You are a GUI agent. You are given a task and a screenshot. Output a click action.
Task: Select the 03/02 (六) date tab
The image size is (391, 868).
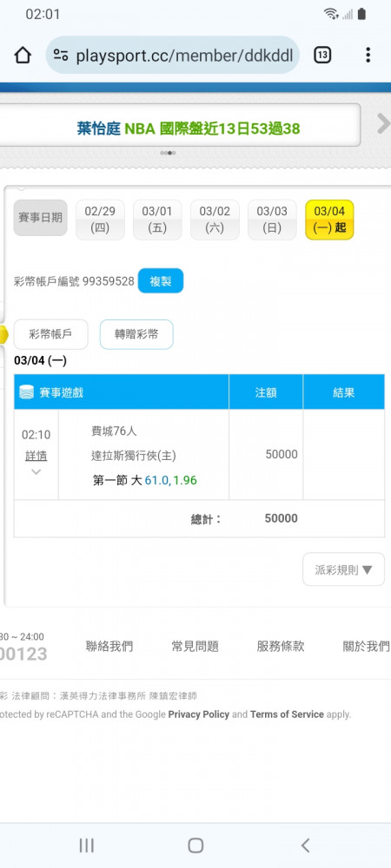(x=215, y=220)
